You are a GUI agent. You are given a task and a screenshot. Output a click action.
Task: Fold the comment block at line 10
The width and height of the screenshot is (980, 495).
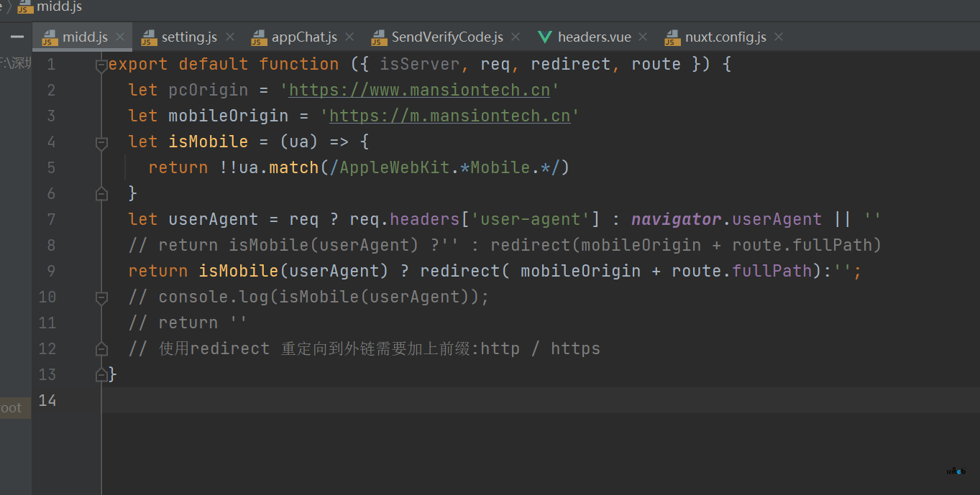click(x=101, y=297)
